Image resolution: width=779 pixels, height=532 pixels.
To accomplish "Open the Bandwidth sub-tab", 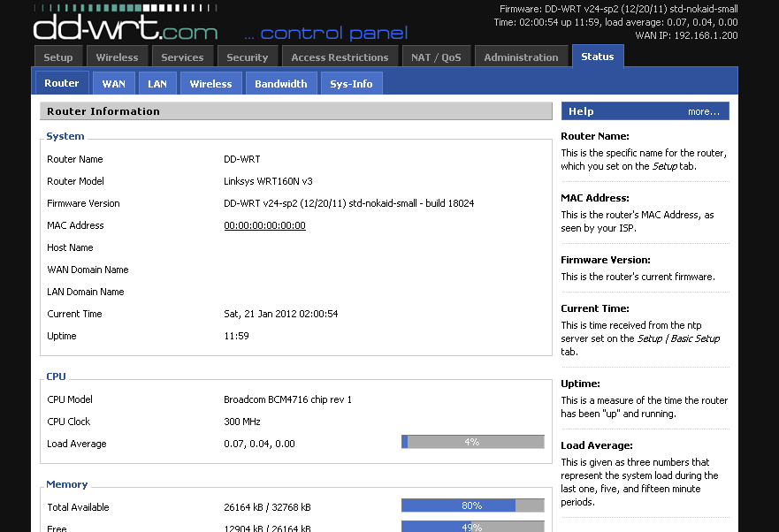I will tap(281, 83).
